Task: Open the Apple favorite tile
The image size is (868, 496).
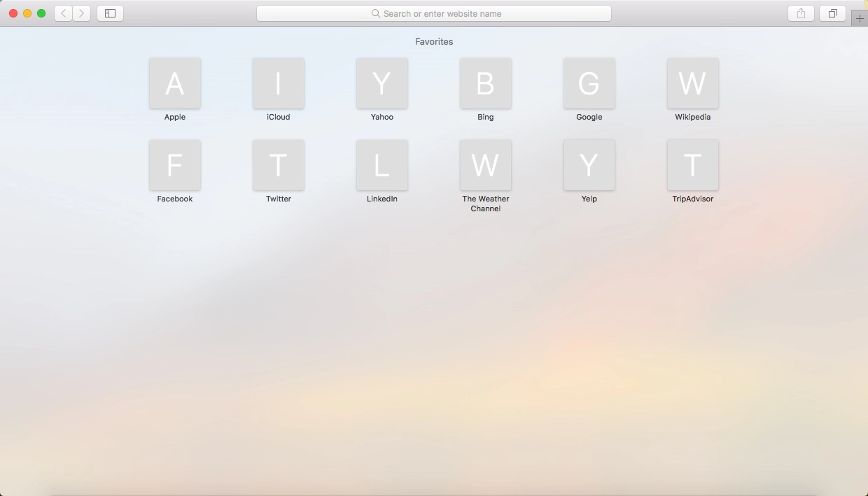Action: coord(175,83)
